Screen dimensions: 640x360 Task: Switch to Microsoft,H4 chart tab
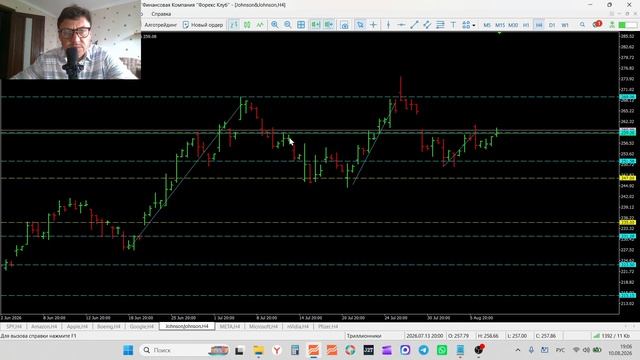click(263, 327)
